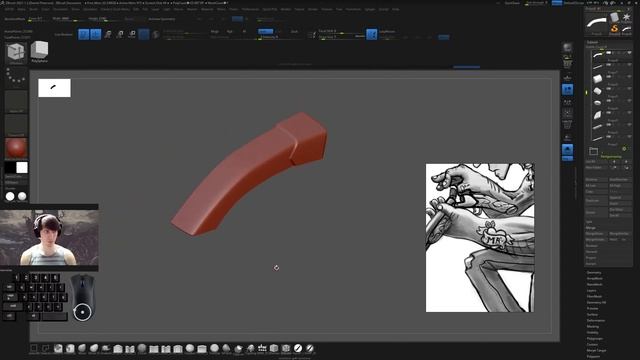Open the dotted stroke type selector
The height and width of the screenshot is (360, 640).
(16, 76)
